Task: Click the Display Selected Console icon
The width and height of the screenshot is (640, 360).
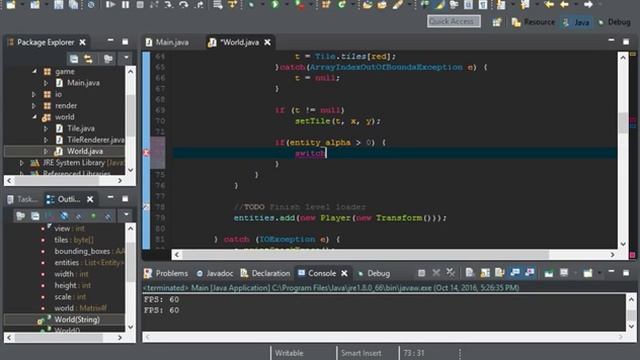Action: tap(564, 273)
